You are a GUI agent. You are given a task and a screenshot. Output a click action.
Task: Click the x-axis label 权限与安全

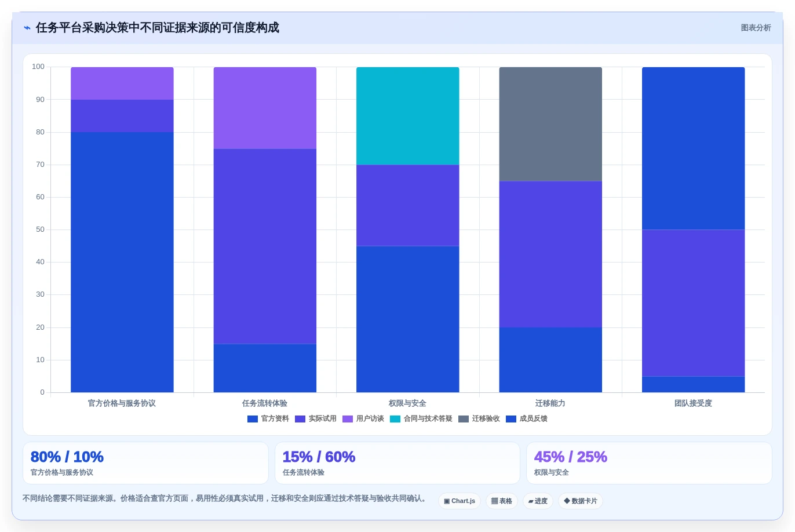pos(408,403)
